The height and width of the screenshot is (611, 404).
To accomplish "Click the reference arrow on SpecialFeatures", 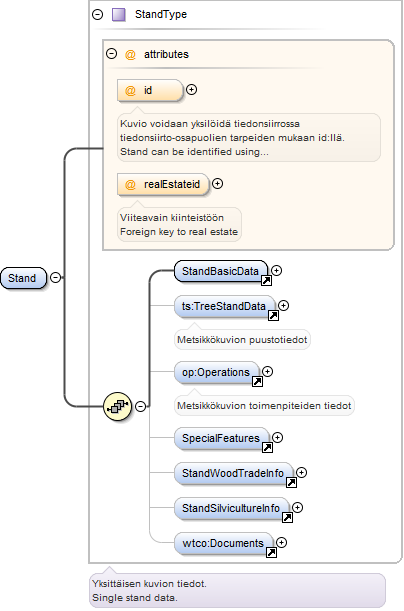I will click(x=267, y=448).
